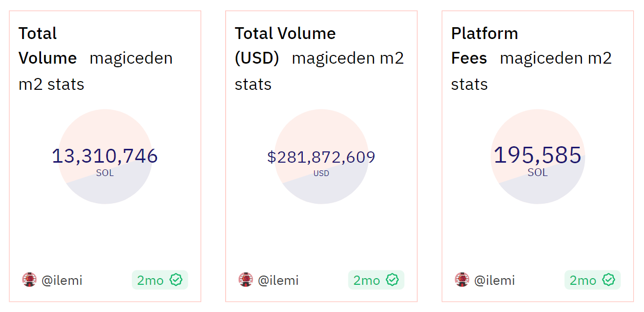Screen dimensions: 644x312
Task: Click the @ilemi avatar on Platform Fees card
Action: point(462,280)
